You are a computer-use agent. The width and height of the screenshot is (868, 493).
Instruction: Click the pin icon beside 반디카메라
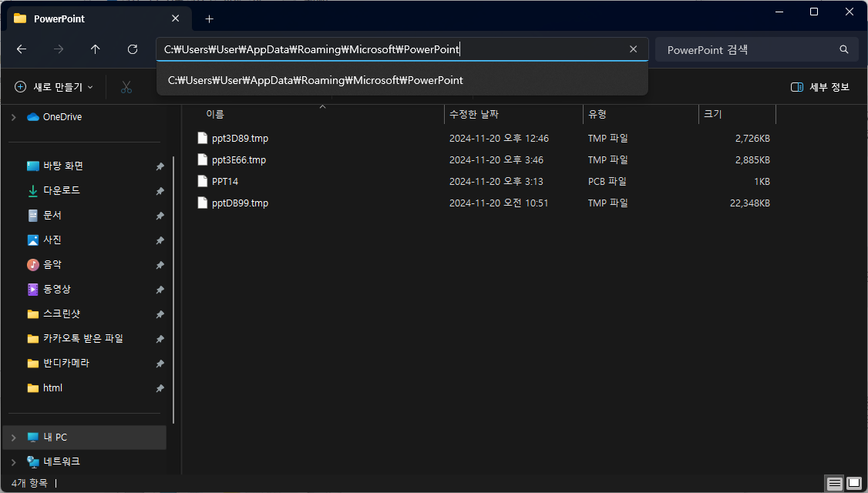click(160, 364)
